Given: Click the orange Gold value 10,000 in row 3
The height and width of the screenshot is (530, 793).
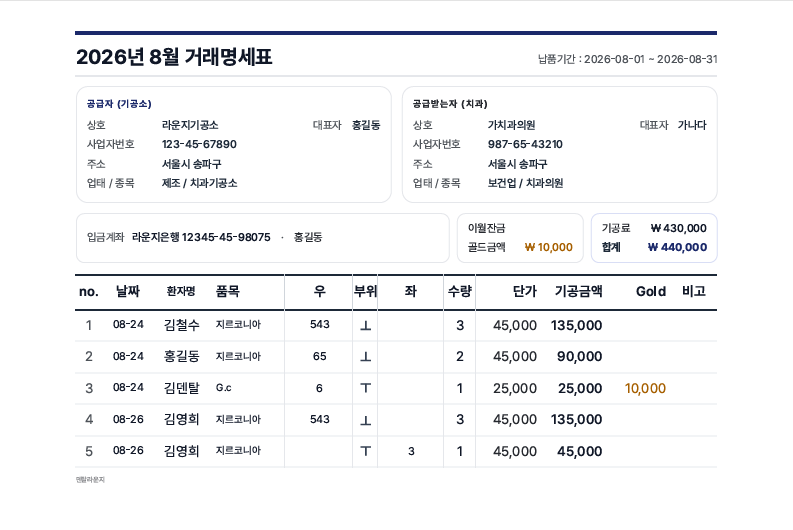Looking at the screenshot, I should coord(645,388).
